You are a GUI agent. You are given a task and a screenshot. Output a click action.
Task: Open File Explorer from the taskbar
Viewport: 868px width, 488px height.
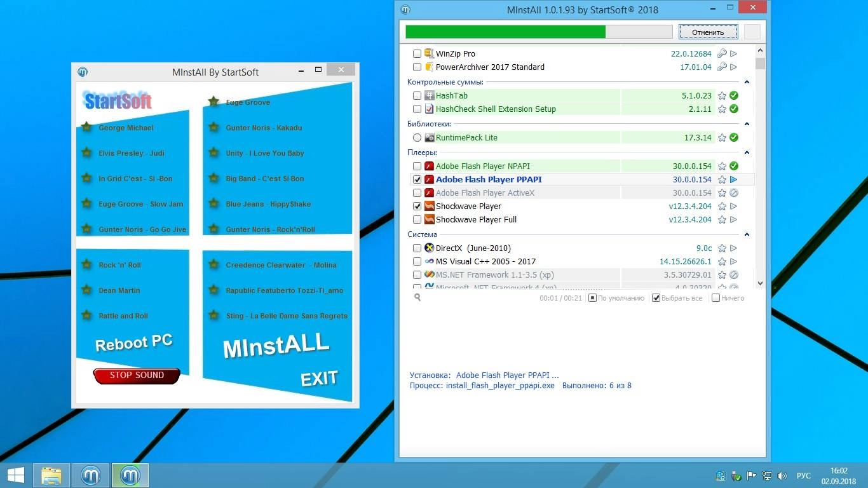51,475
